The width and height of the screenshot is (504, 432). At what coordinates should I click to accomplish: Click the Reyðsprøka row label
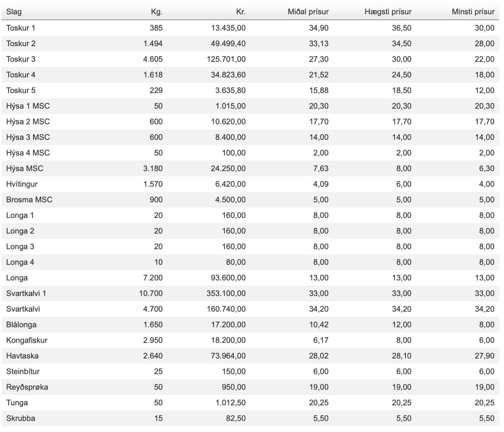[27, 387]
